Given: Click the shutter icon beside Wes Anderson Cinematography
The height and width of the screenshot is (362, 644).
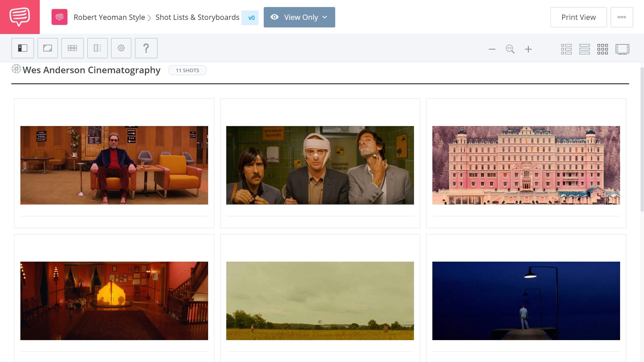Looking at the screenshot, I should (16, 69).
